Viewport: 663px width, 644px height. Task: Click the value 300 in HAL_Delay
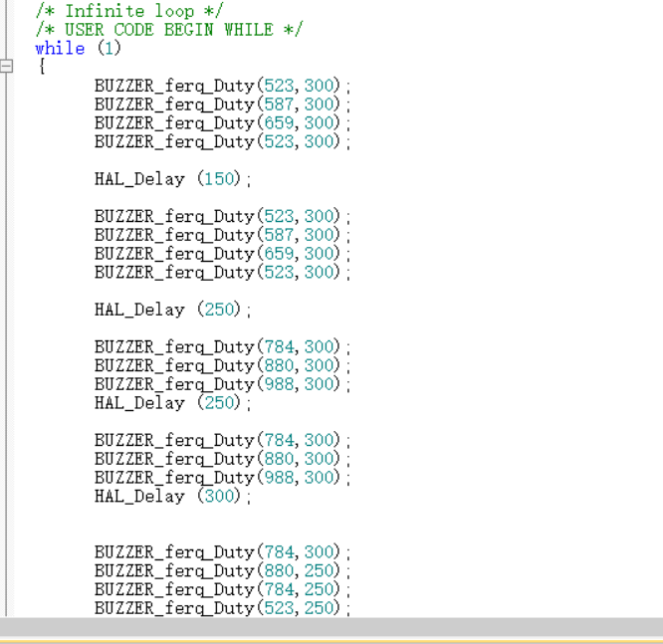[219, 497]
